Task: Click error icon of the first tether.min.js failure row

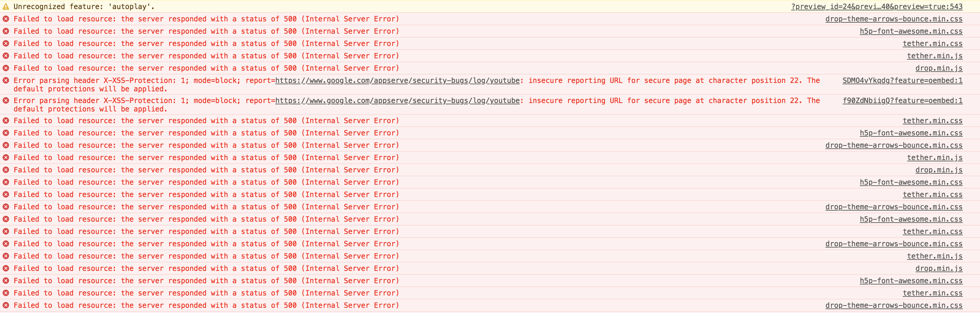Action: pyautogui.click(x=6, y=56)
